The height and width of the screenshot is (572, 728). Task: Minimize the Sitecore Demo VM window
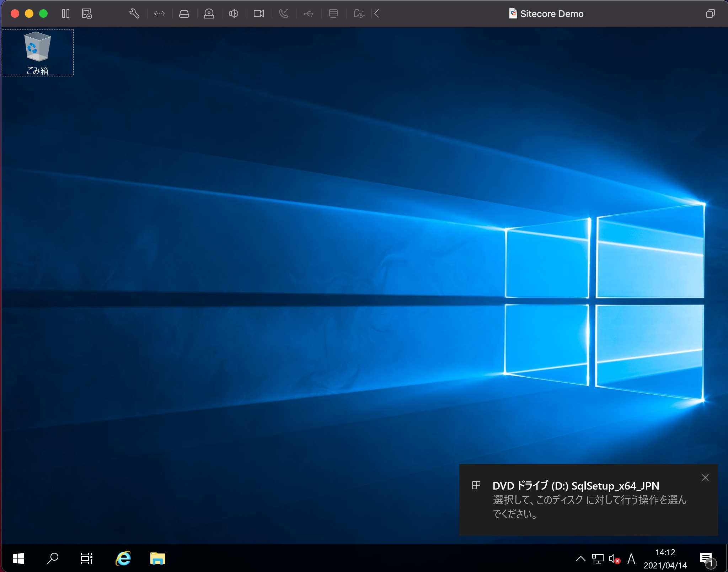(29, 14)
